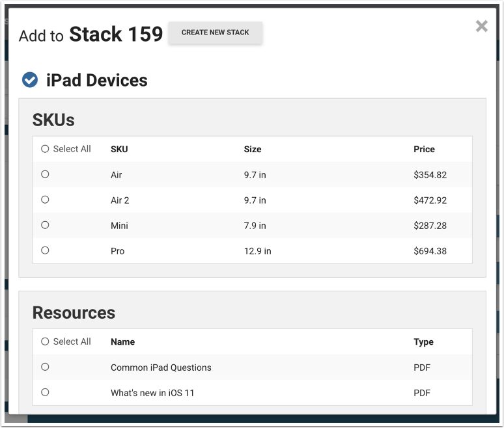Click the Type column header in Resources
The image size is (504, 428).
point(423,342)
